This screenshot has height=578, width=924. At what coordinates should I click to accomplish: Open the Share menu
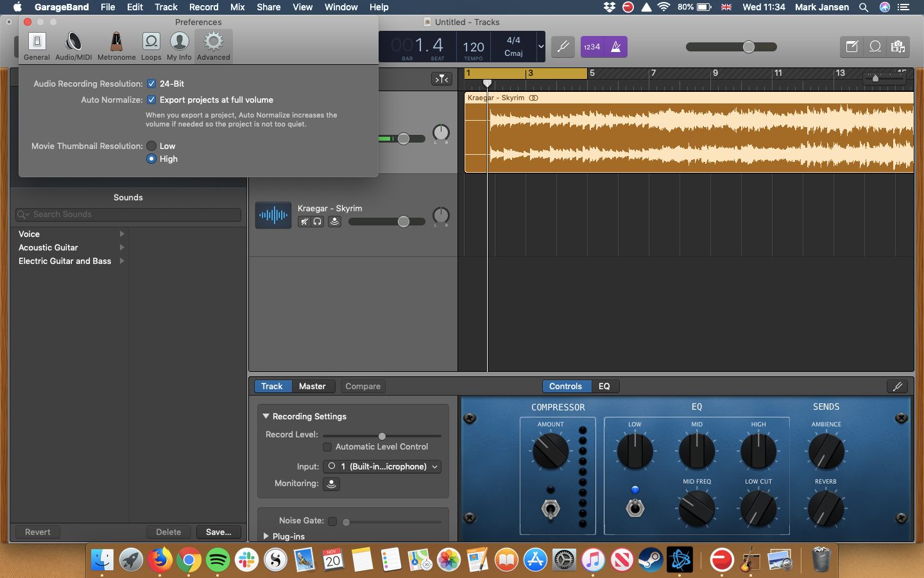[268, 7]
